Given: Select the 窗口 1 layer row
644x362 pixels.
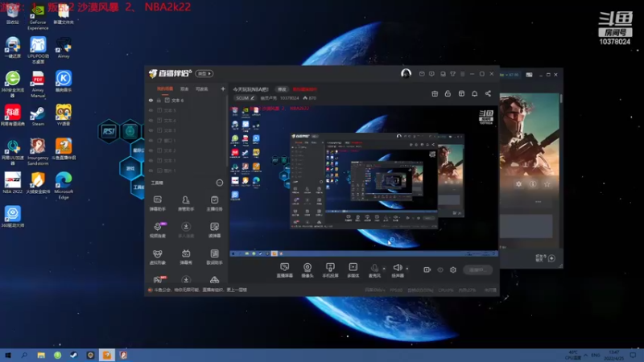Looking at the screenshot, I should pos(187,140).
